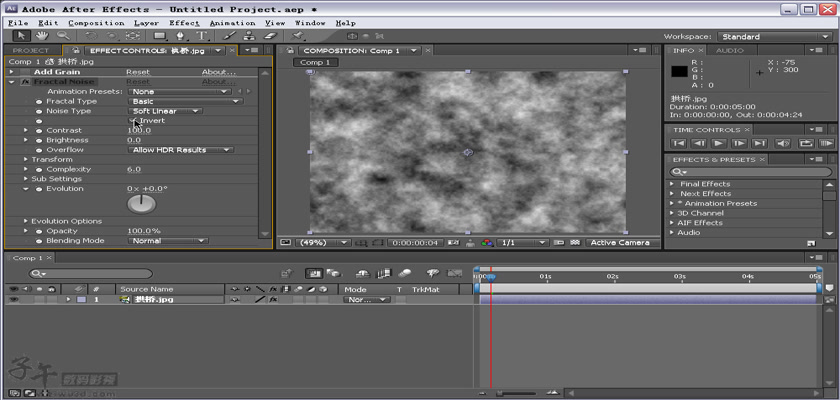The height and width of the screenshot is (400, 840).
Task: Select the Brush tool
Action: click(x=229, y=36)
